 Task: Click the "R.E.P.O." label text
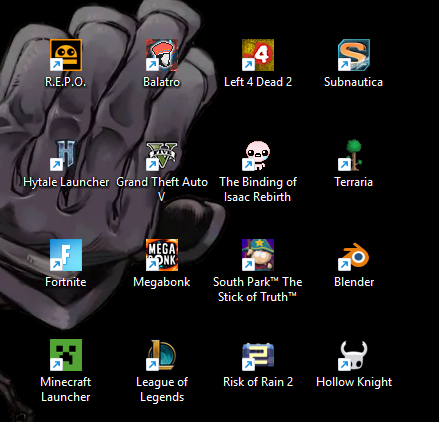click(x=66, y=82)
